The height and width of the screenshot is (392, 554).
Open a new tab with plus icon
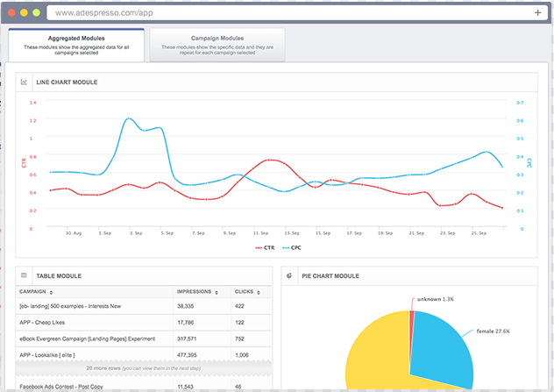coord(537,13)
